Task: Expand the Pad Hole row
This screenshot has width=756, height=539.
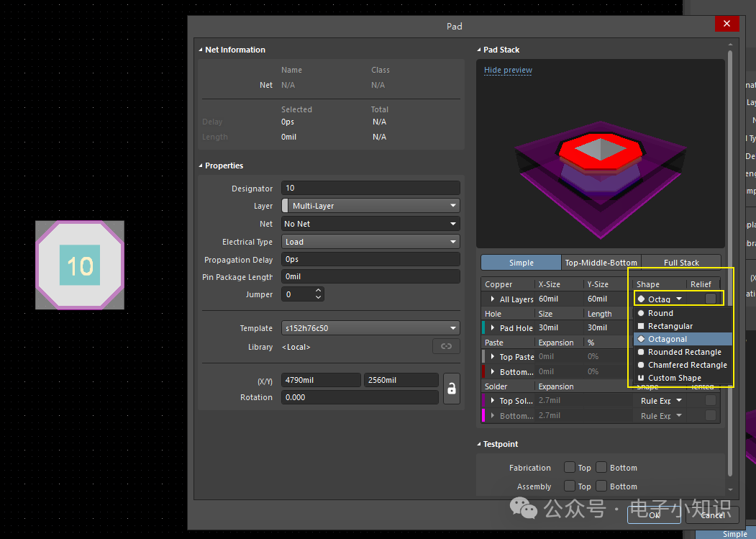Action: pyautogui.click(x=492, y=327)
